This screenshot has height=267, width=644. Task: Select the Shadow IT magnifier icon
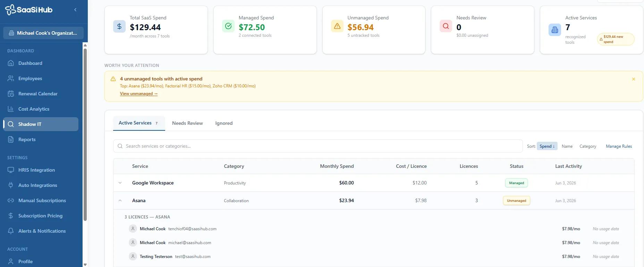tap(11, 124)
